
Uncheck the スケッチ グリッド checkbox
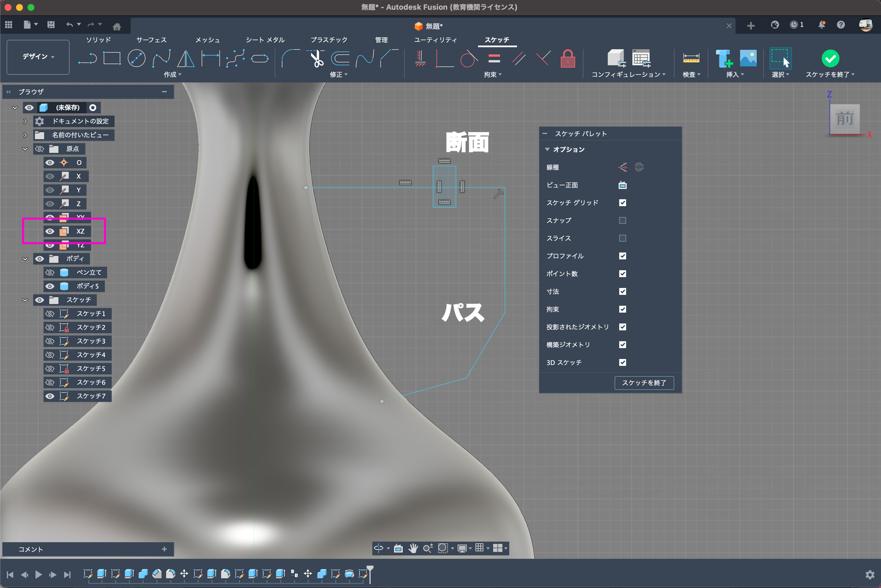click(622, 203)
